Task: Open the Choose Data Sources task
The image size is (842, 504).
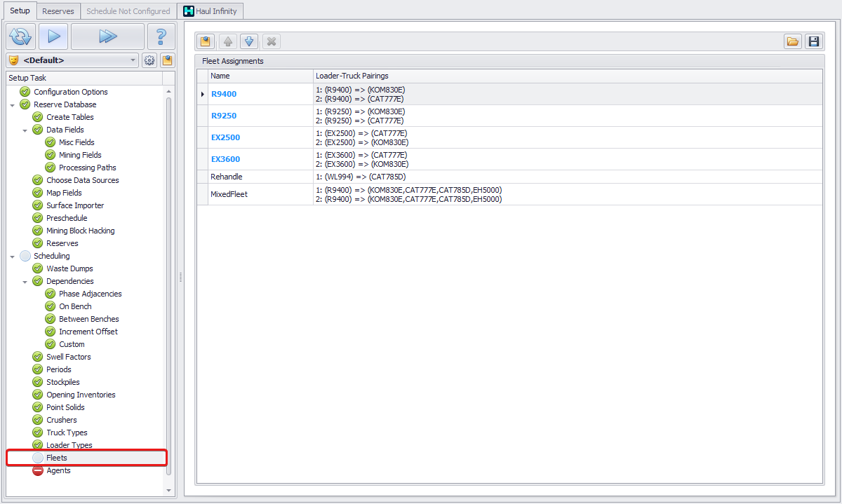Action: click(x=83, y=180)
